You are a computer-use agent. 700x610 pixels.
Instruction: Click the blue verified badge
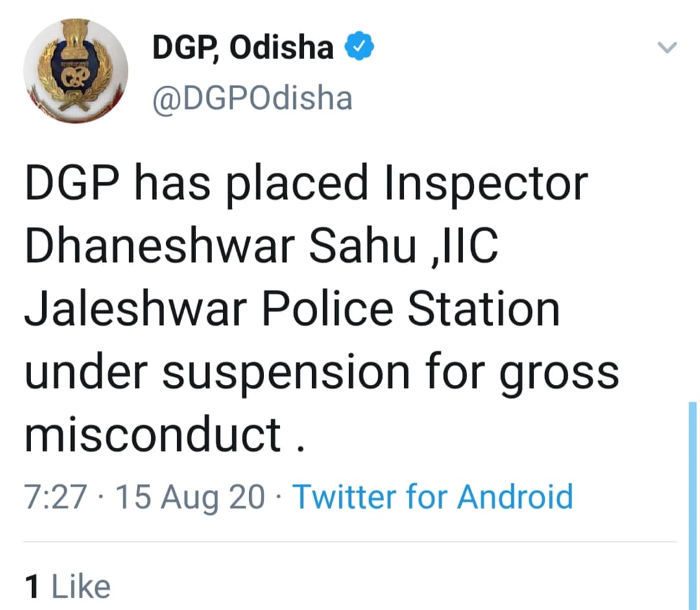[x=359, y=45]
